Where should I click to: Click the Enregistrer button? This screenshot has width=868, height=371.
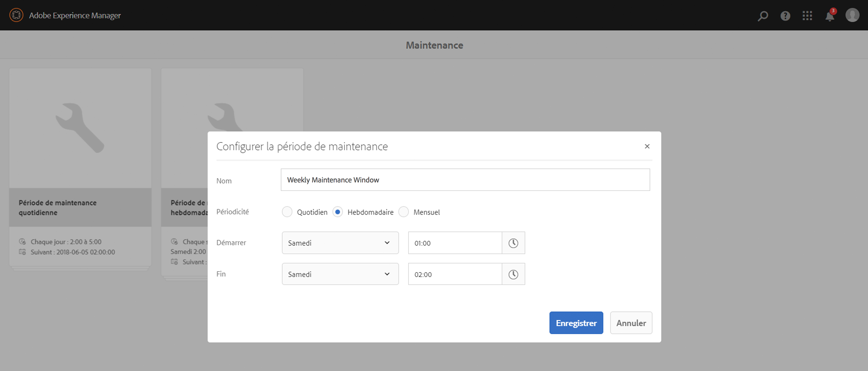click(x=576, y=323)
